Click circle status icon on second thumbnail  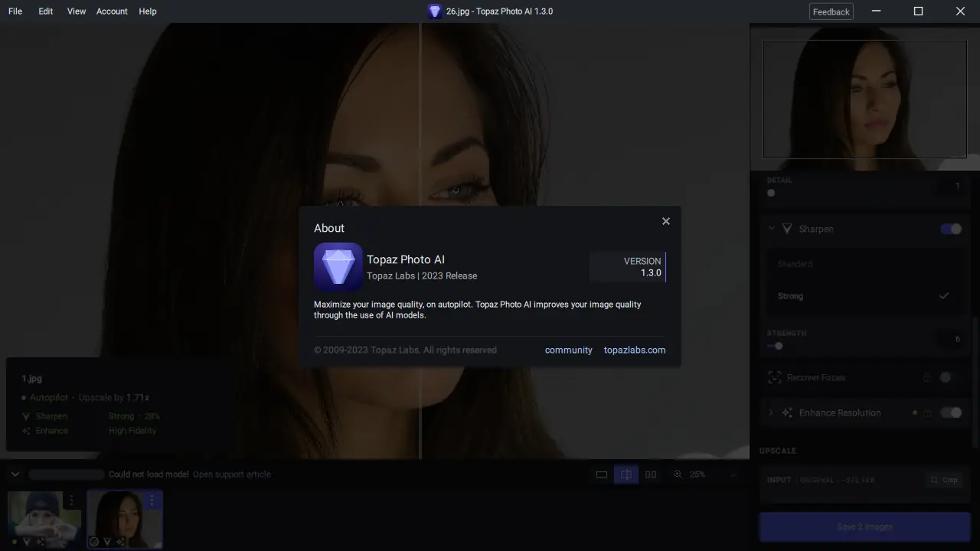point(94,542)
